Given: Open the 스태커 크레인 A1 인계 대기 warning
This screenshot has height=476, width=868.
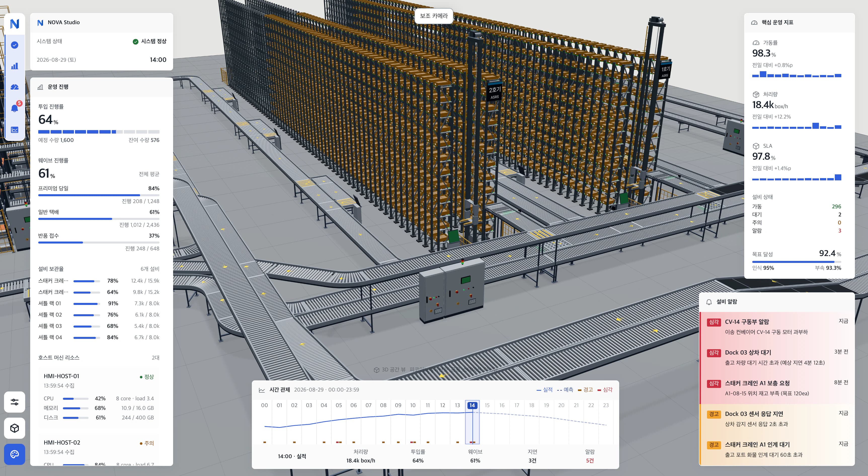Looking at the screenshot, I should 777,450.
